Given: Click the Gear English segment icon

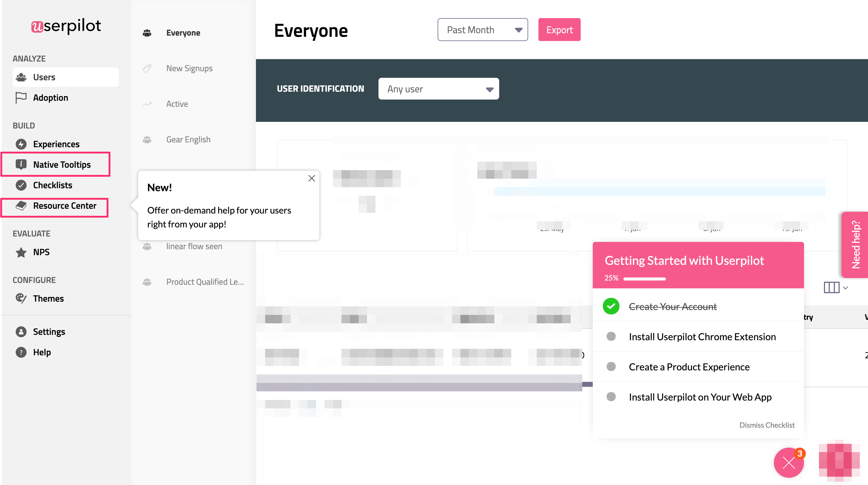Looking at the screenshot, I should point(147,140).
